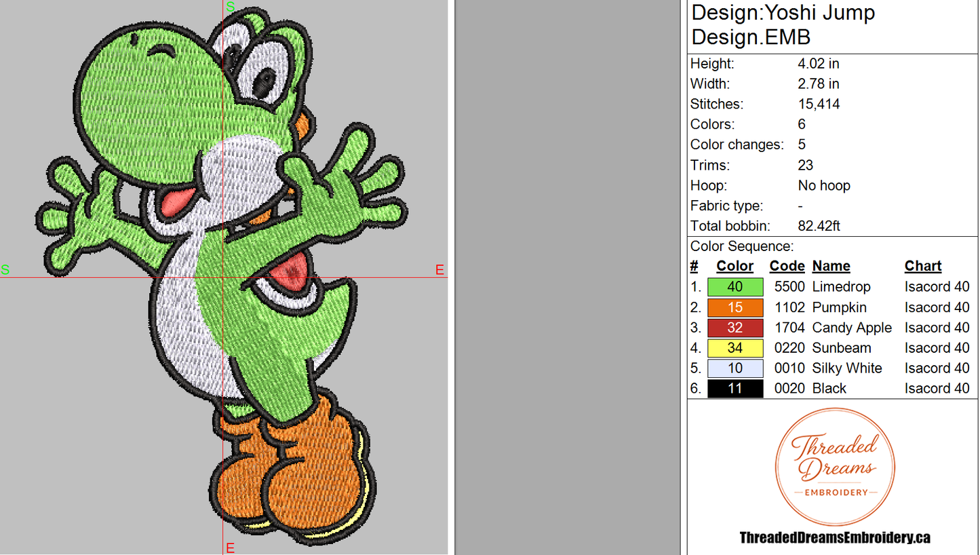Click thread code 1704
The width and height of the screenshot is (980, 555).
789,328
